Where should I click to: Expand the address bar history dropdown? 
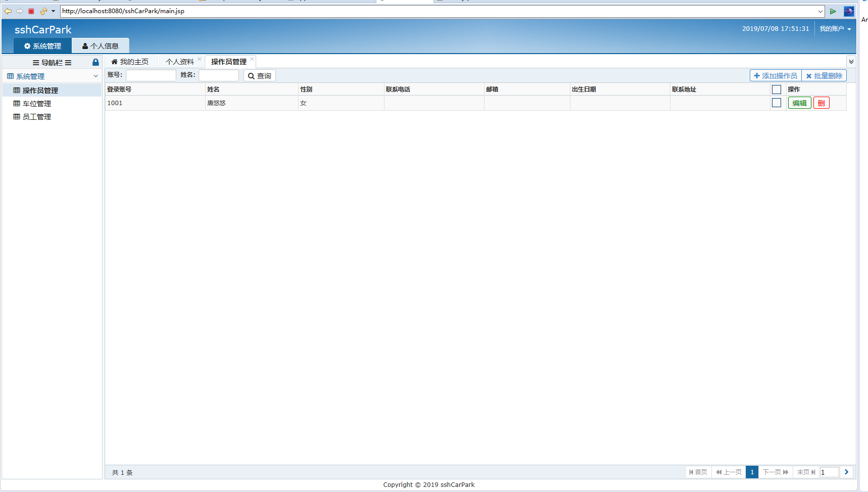click(821, 11)
